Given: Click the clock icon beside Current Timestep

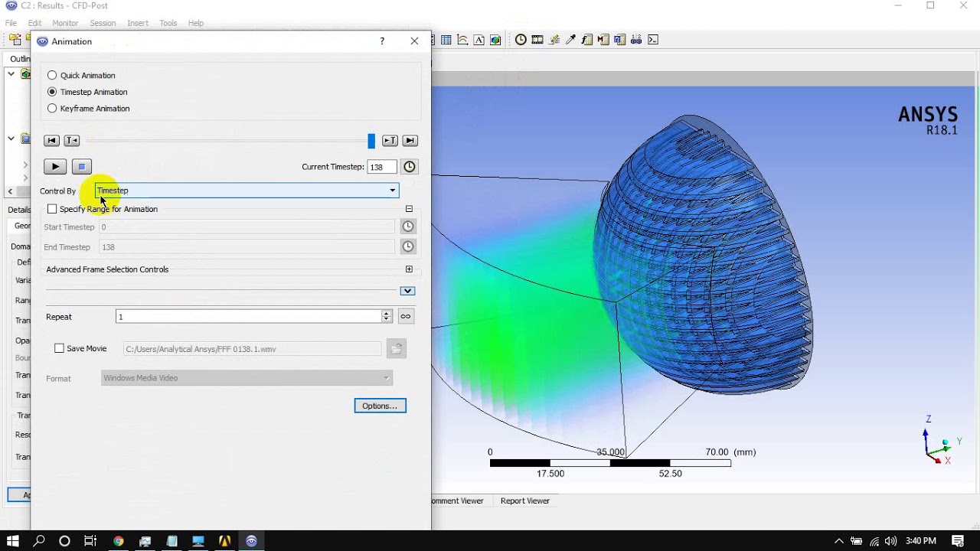Looking at the screenshot, I should coord(410,167).
